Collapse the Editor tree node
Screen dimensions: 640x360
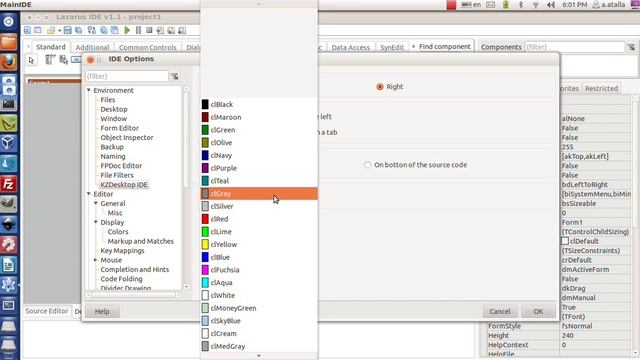click(x=89, y=194)
